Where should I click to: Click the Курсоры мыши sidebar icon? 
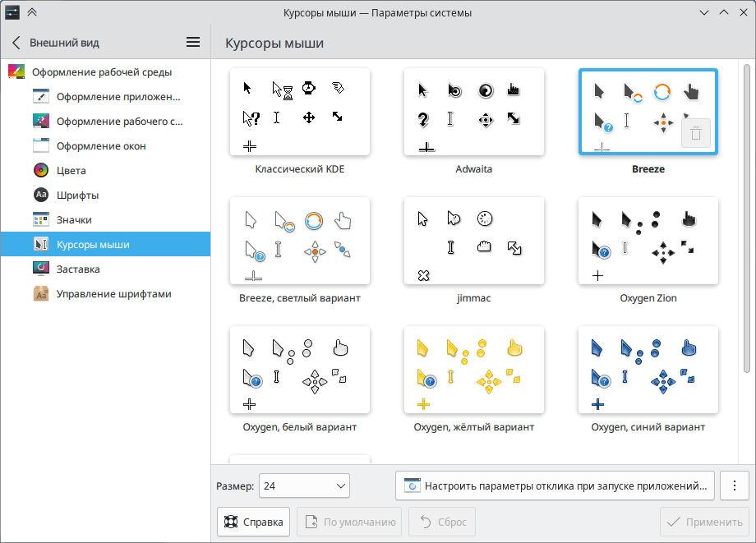[41, 244]
